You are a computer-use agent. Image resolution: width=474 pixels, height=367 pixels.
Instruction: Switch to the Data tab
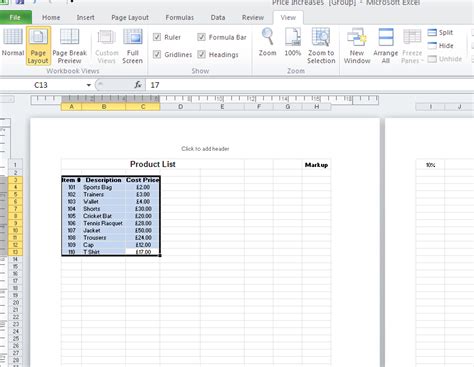coord(218,17)
